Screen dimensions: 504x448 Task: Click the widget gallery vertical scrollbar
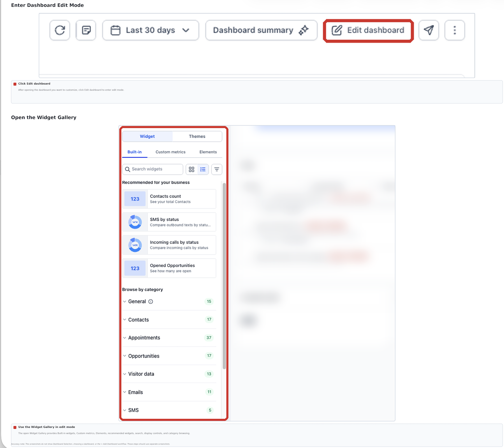[x=224, y=276]
